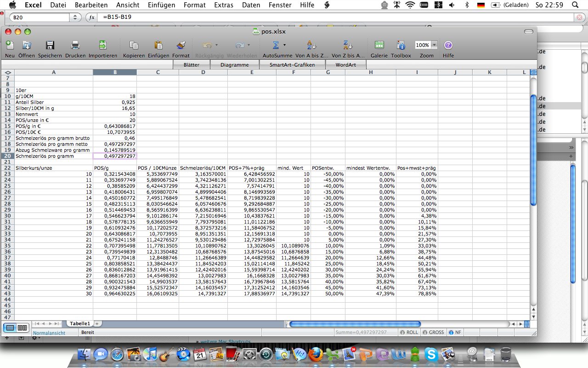Open the Galerie from toolbar

pyautogui.click(x=379, y=46)
